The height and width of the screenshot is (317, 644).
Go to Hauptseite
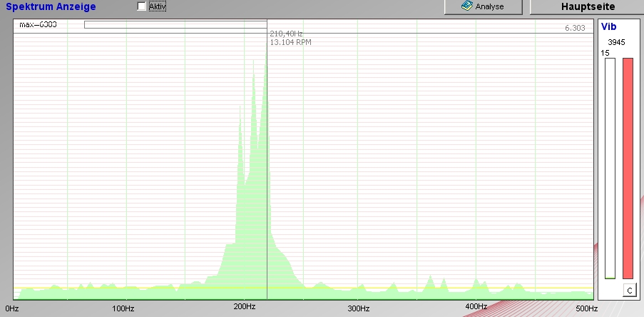pyautogui.click(x=588, y=6)
